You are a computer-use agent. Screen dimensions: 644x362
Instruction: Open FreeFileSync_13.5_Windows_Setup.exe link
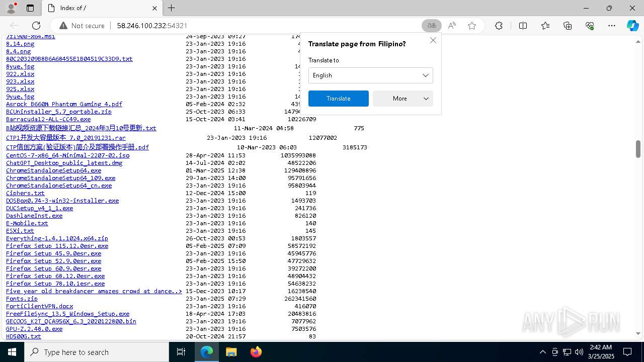67,314
